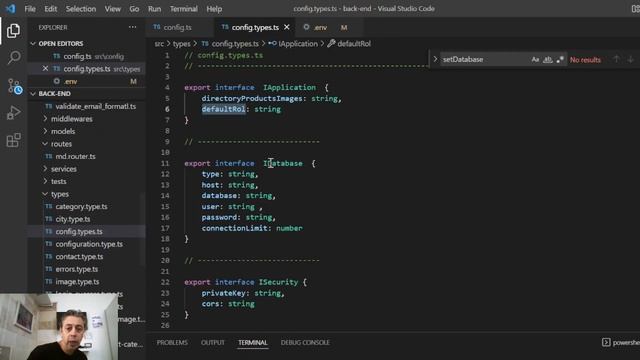Viewport: 640px width, 360px height.
Task: Open the Output panel tab
Action: (x=213, y=342)
